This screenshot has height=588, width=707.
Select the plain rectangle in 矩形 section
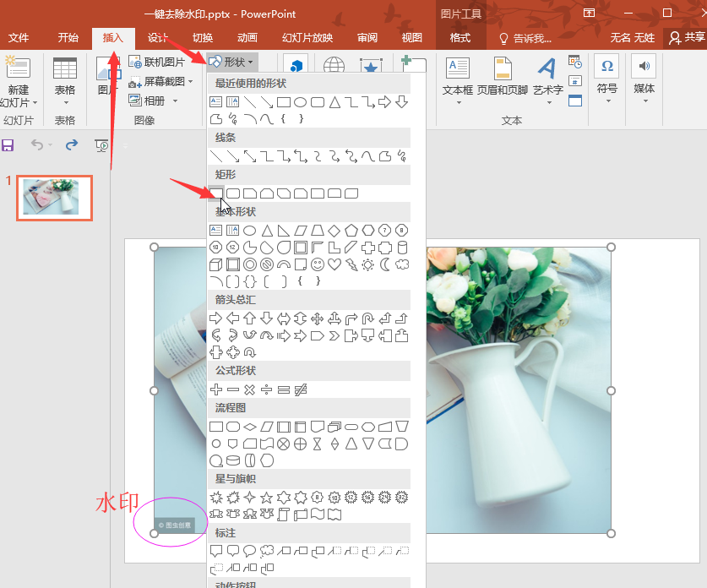[x=216, y=193]
